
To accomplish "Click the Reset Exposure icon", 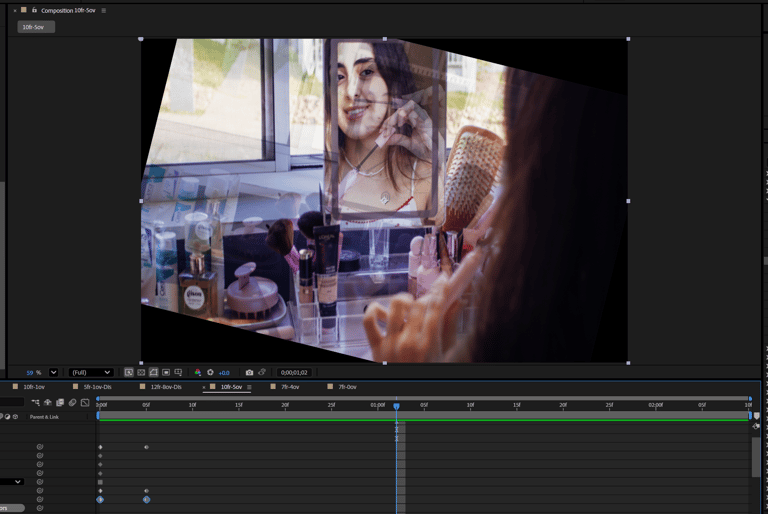I will click(x=211, y=372).
